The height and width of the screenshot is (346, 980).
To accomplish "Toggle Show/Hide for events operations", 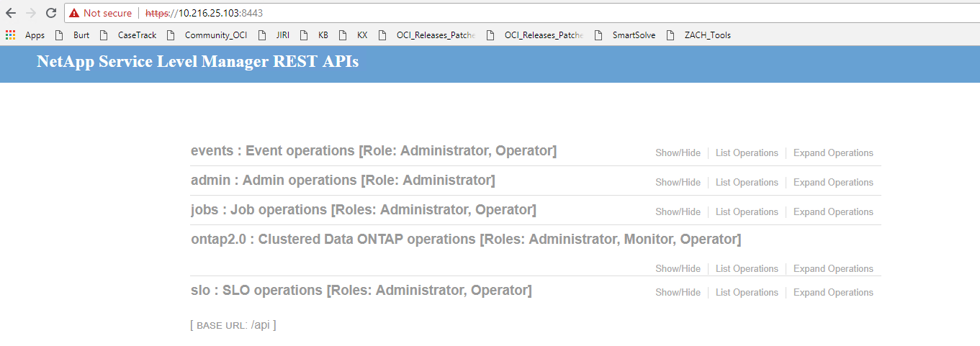I will (x=678, y=152).
